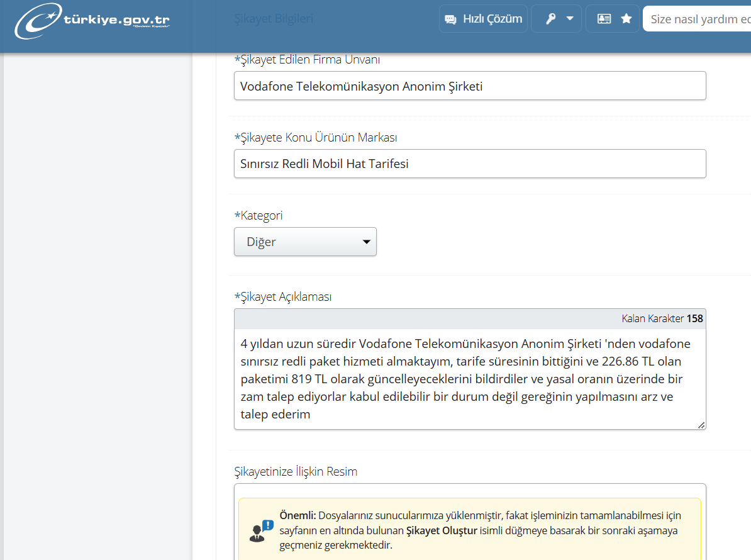This screenshot has height=560, width=751.
Task: Grab the text area resize handle corner
Action: coord(701,425)
